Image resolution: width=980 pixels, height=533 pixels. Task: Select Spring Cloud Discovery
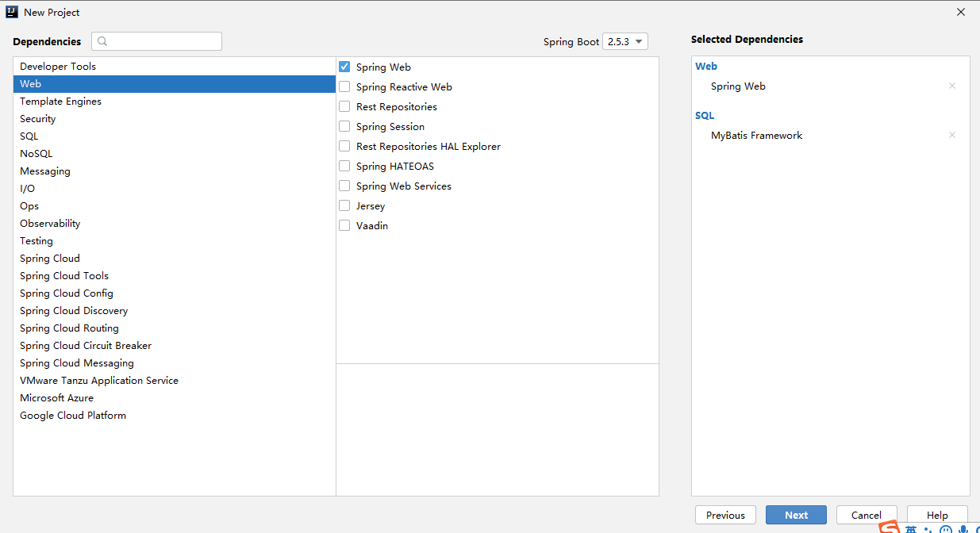pos(175,310)
